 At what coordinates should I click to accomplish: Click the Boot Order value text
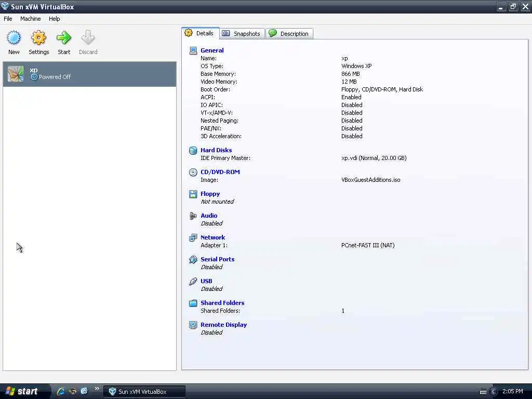point(382,89)
